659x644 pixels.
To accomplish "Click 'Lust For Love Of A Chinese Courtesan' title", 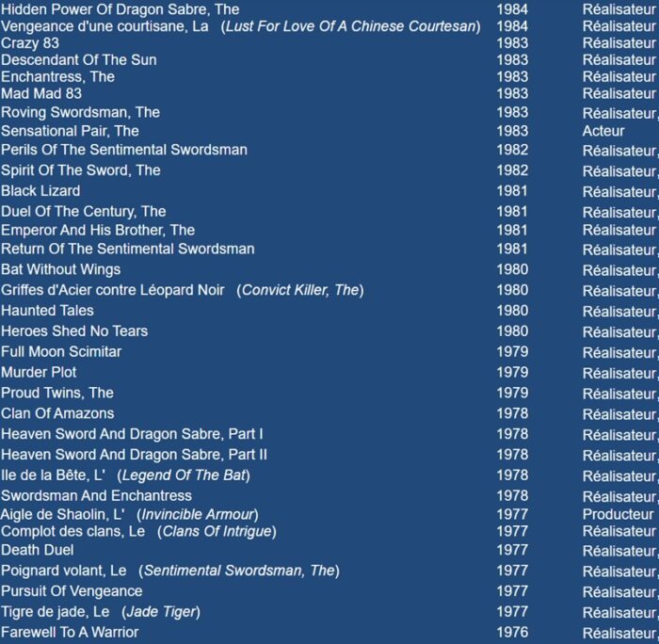I will [x=350, y=26].
